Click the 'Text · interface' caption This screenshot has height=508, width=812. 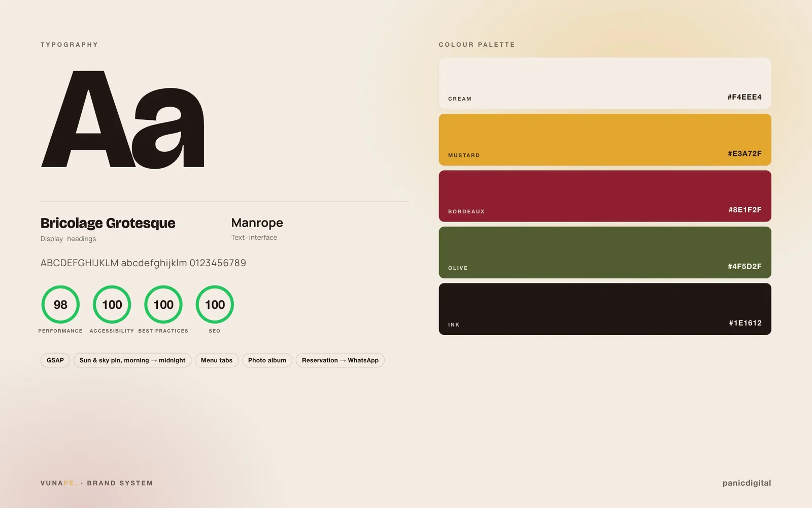254,237
